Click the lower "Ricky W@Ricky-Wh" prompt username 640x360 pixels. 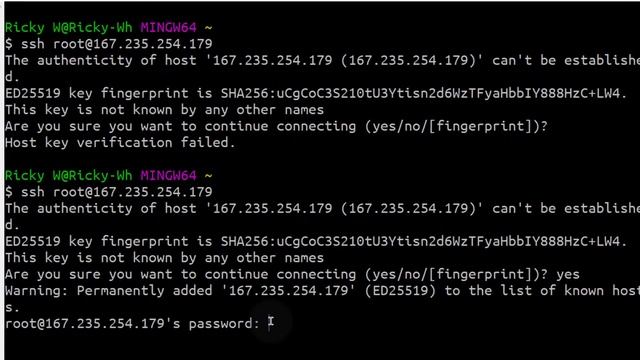[x=69, y=176]
